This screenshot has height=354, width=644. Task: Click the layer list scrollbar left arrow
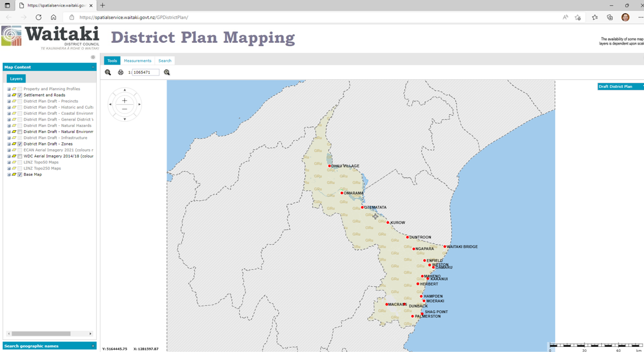(x=9, y=334)
